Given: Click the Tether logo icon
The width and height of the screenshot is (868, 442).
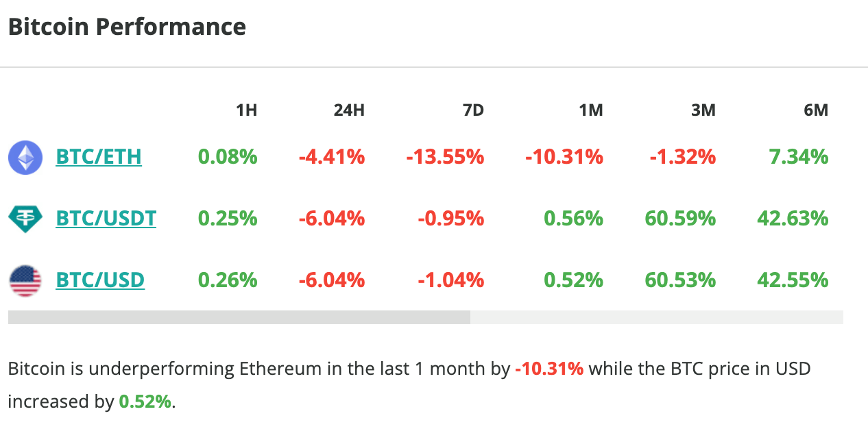Looking at the screenshot, I should point(25,219).
